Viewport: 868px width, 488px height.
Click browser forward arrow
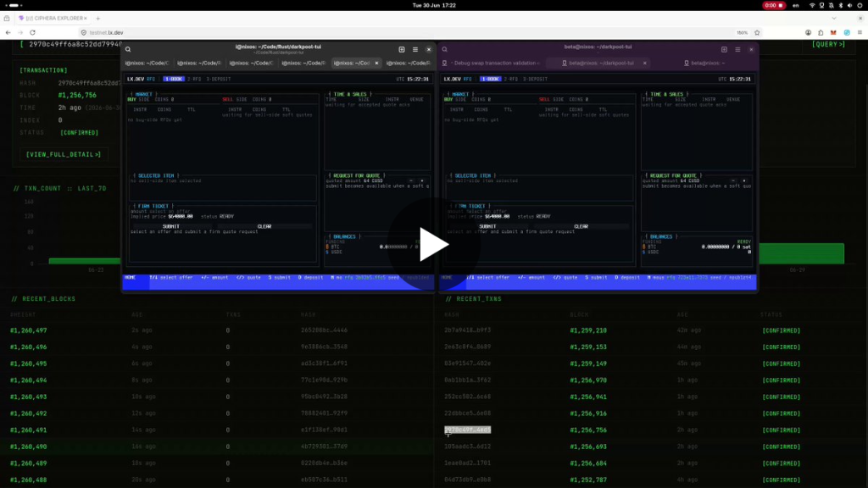pos(20,33)
